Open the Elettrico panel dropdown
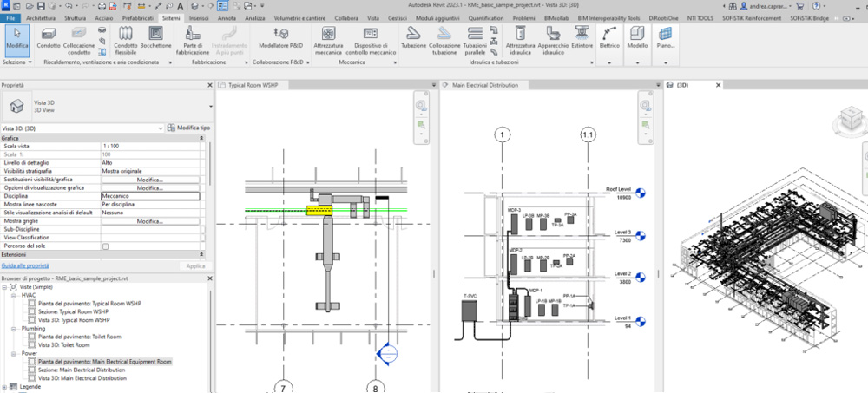868x393 pixels. click(x=609, y=62)
